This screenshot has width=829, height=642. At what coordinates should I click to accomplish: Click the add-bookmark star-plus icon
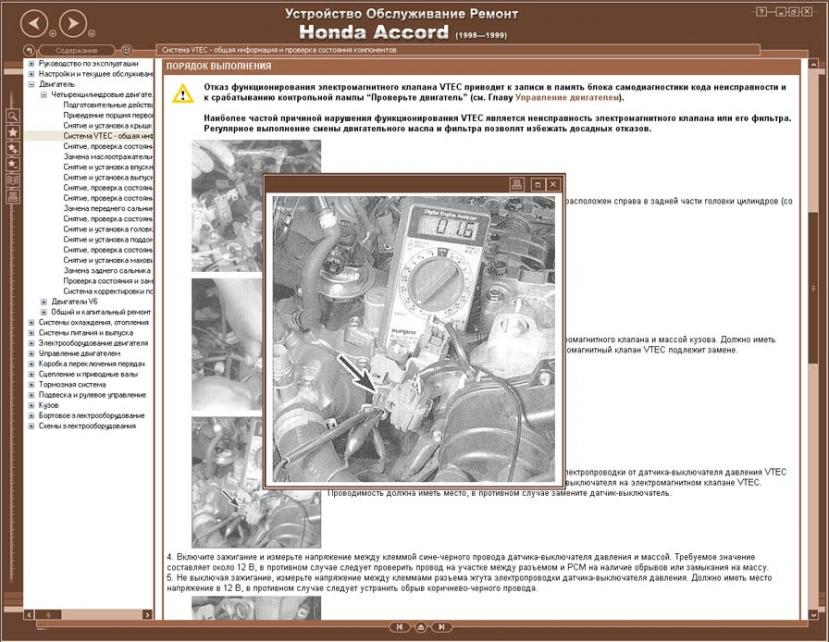pyautogui.click(x=13, y=149)
